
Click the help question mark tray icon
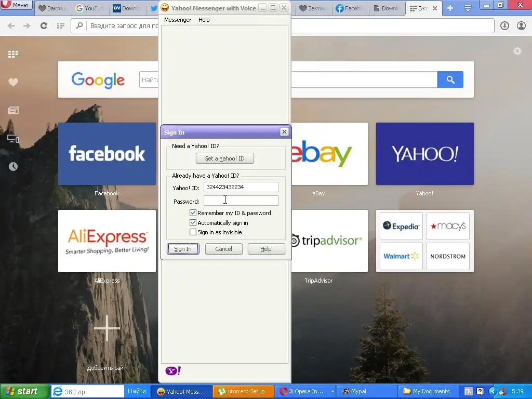(x=480, y=391)
